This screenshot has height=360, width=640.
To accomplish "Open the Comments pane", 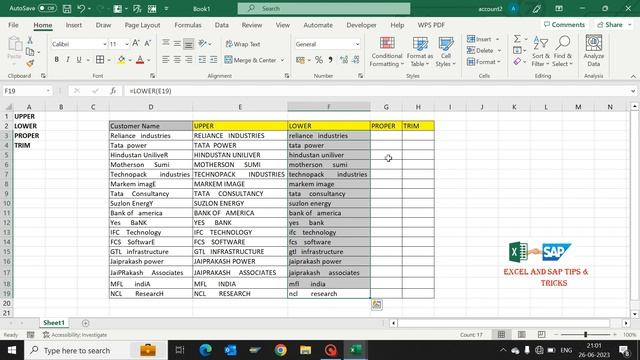I will pos(564,25).
